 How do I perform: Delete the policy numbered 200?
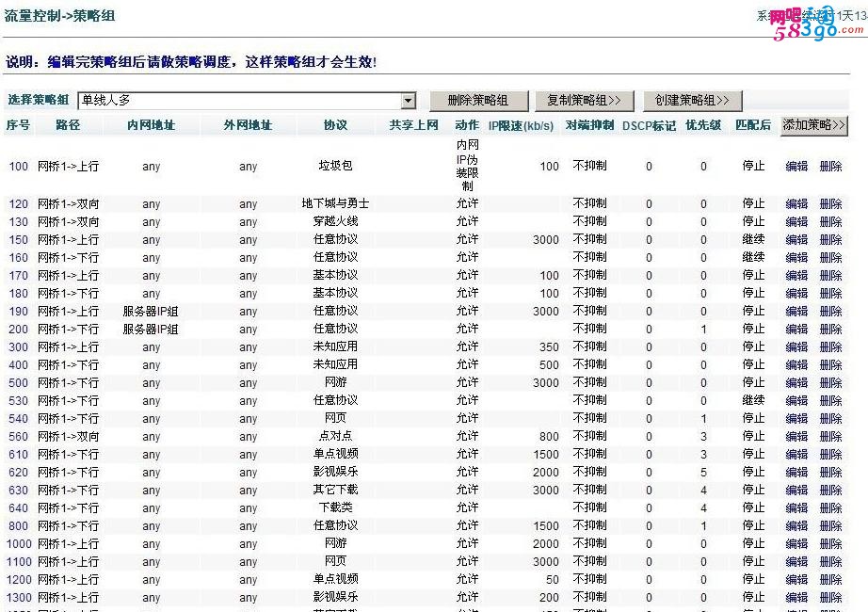pos(830,329)
